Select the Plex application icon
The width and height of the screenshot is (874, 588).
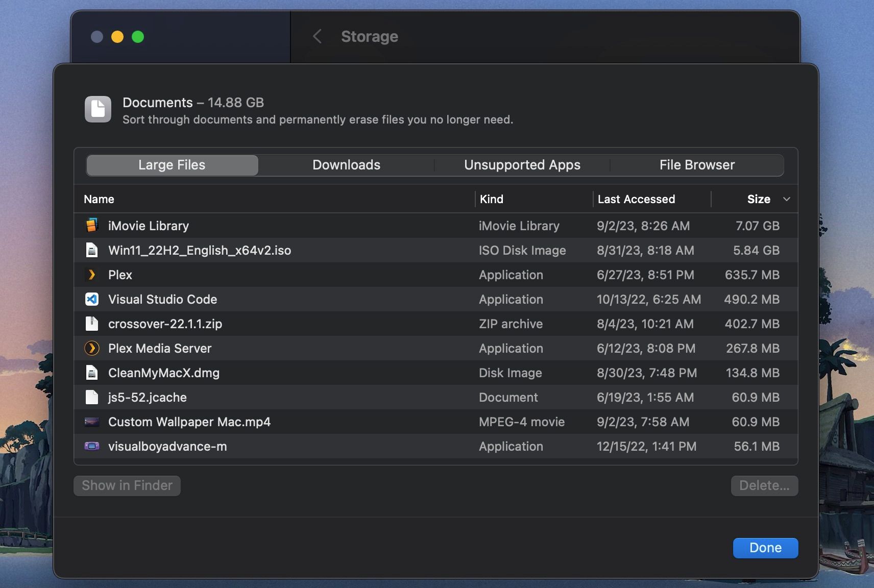click(x=92, y=275)
